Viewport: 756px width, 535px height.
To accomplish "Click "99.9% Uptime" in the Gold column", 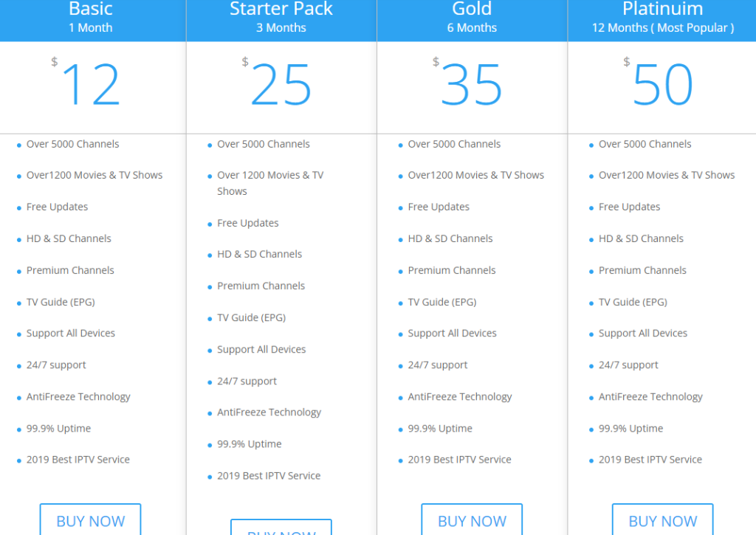I will point(440,428).
